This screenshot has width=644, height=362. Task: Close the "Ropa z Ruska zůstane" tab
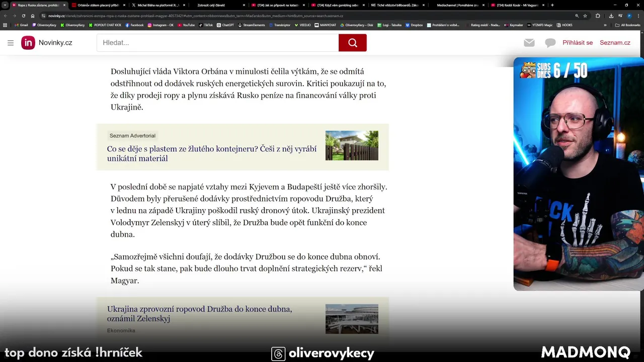[64, 5]
